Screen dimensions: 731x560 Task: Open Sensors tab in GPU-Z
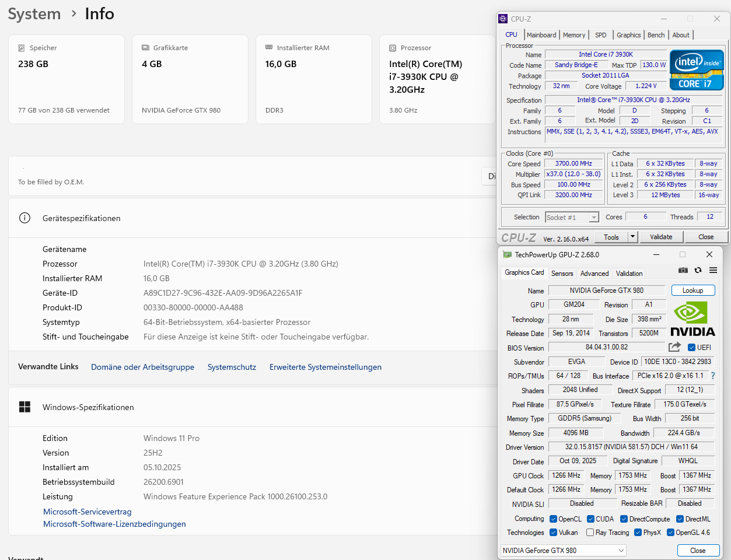pos(562,274)
